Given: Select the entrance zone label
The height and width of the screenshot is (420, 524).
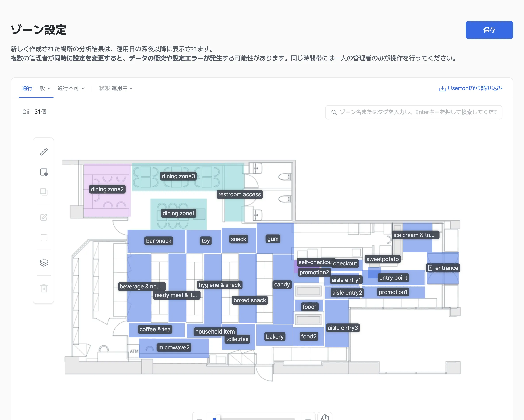Looking at the screenshot, I should click(x=443, y=268).
